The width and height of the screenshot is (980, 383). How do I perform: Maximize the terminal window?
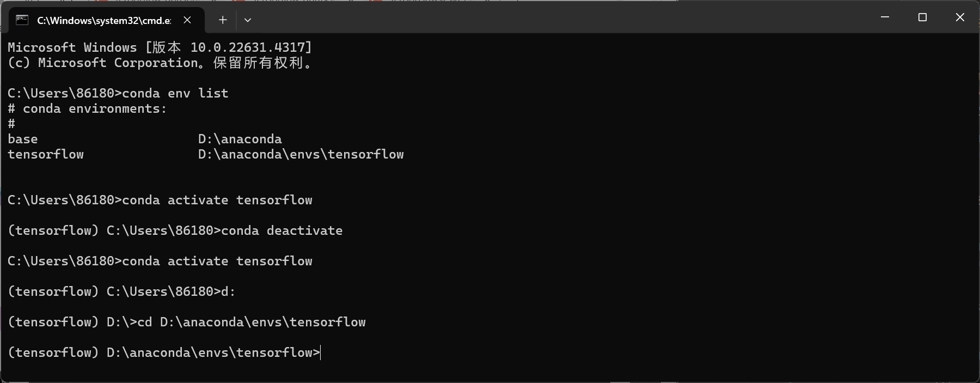922,17
